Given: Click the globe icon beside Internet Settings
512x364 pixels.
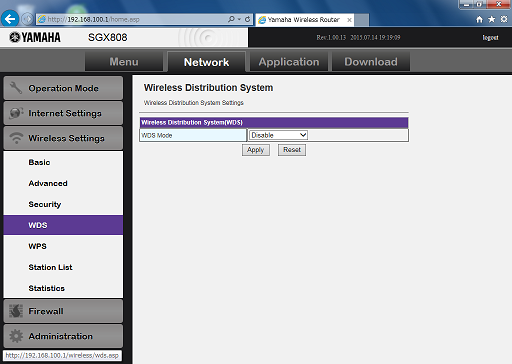Looking at the screenshot, I should pos(16,113).
